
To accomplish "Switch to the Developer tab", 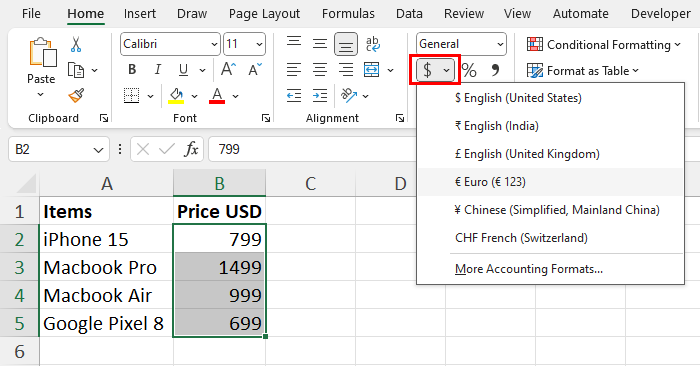I will 661,14.
